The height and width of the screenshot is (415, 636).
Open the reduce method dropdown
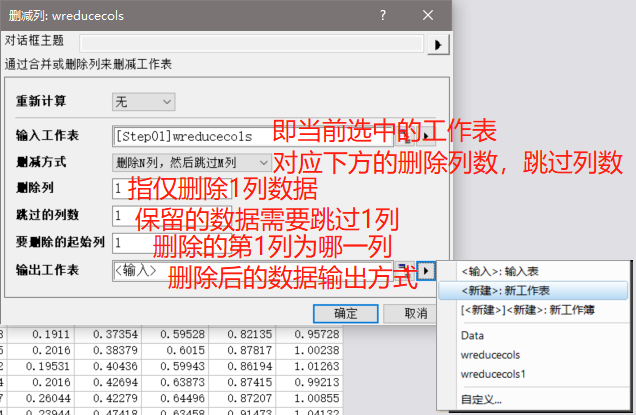click(x=191, y=163)
